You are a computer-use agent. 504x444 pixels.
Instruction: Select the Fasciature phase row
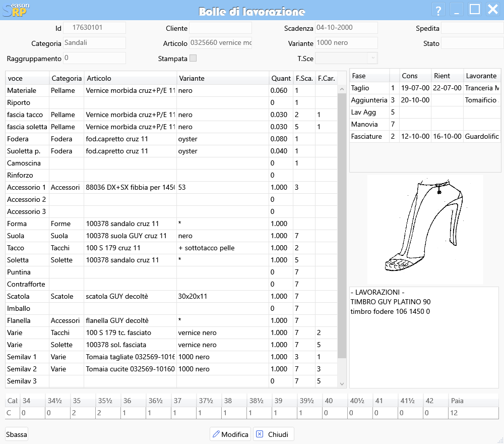(425, 136)
